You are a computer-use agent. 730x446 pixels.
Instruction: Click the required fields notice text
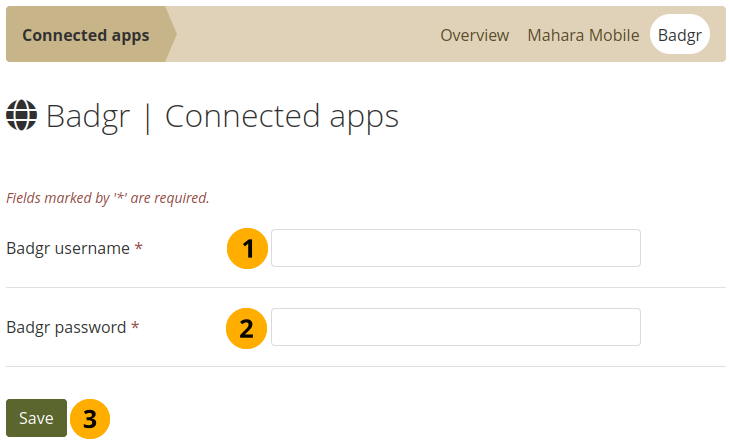pos(108,198)
